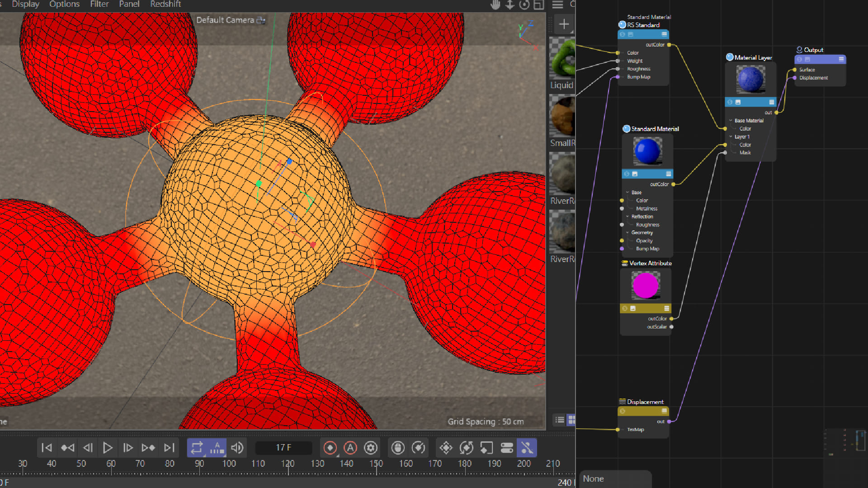This screenshot has height=488, width=868.
Task: Toggle loop playback mode
Action: pos(197,448)
